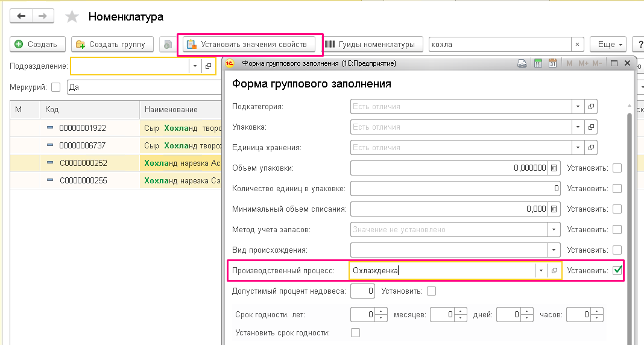
Task: Click the search field containing хохла
Action: pyautogui.click(x=500, y=45)
